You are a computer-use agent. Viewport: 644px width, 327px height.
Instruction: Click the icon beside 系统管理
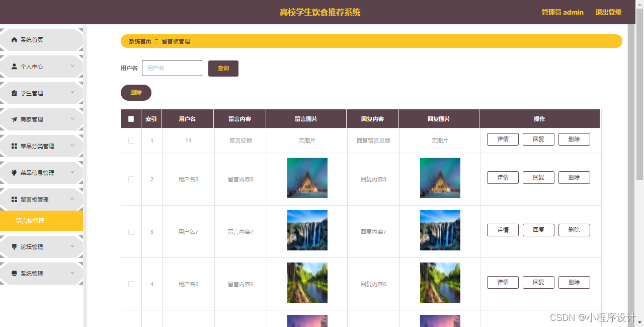[x=14, y=274]
